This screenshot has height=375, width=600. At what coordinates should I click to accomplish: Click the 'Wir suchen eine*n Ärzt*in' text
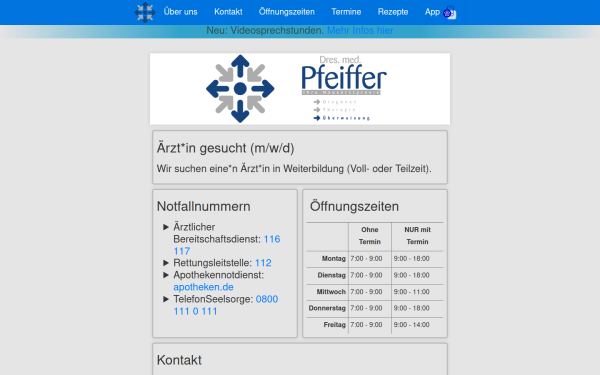pos(294,169)
